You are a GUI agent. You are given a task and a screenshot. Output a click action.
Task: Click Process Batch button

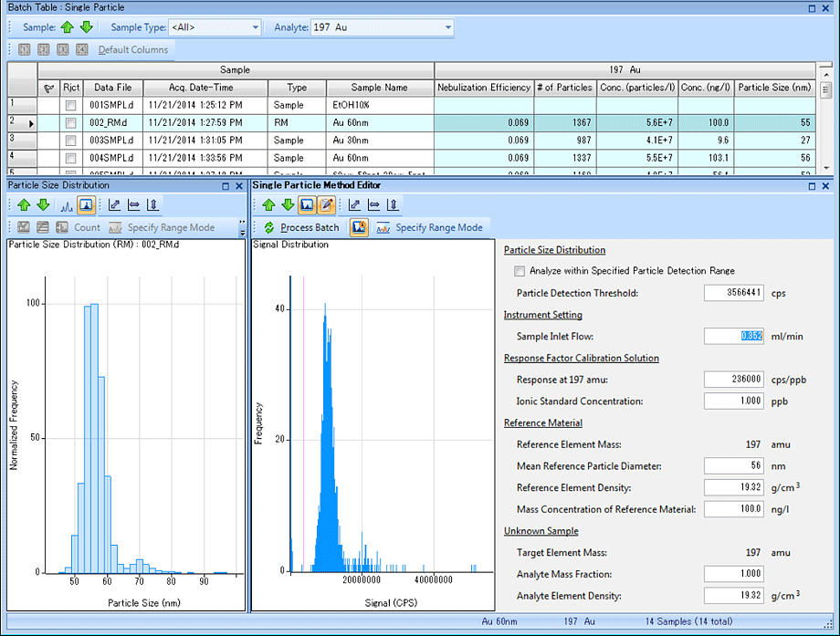coord(301,227)
